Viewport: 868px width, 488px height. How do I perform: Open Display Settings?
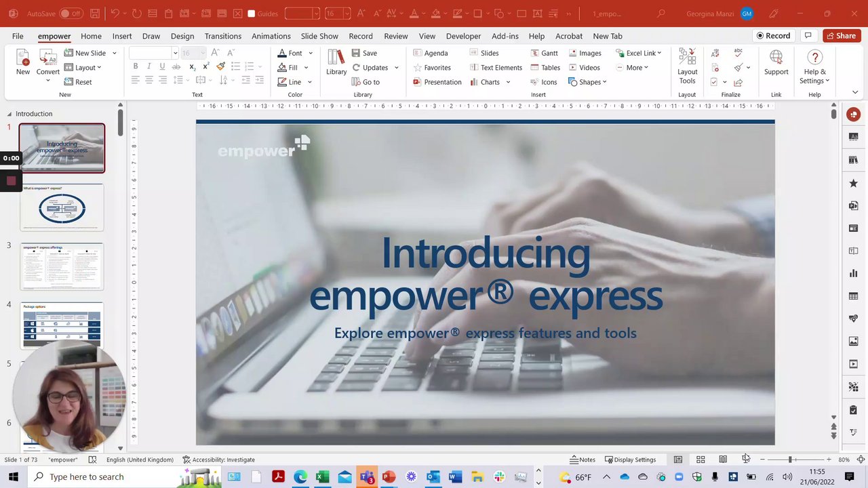631,460
